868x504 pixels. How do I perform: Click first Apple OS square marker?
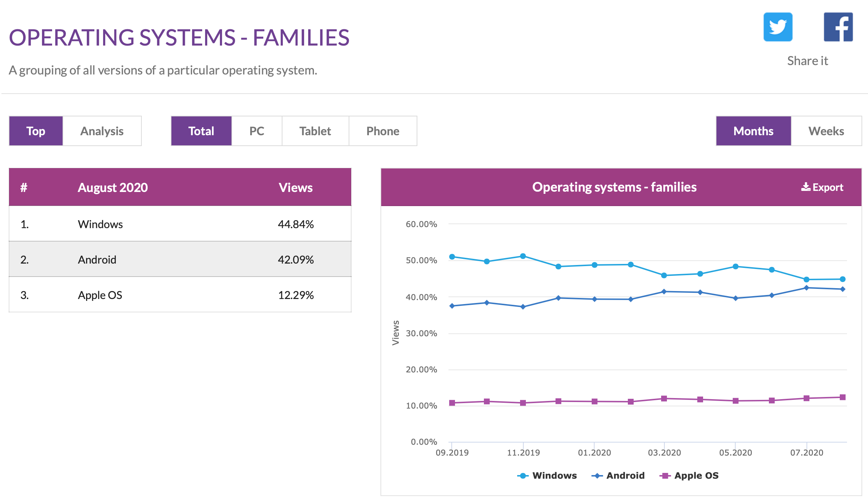[x=452, y=403]
